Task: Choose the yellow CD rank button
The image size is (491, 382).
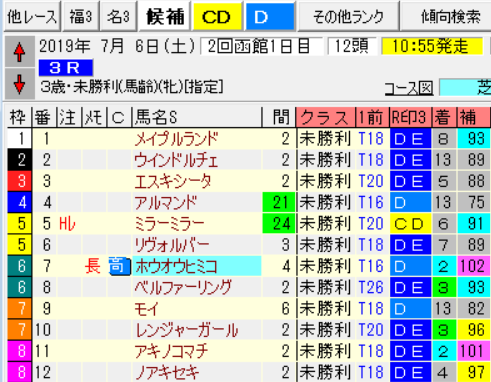Action: tap(217, 17)
